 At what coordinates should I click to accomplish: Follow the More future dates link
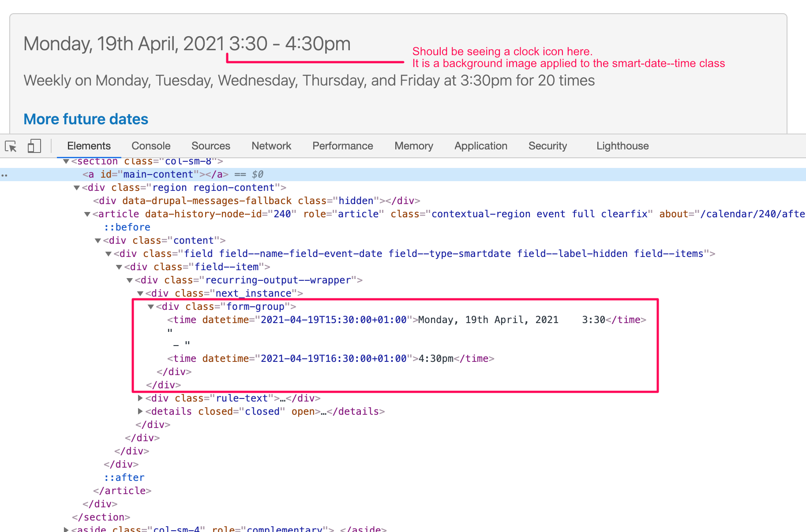tap(86, 119)
